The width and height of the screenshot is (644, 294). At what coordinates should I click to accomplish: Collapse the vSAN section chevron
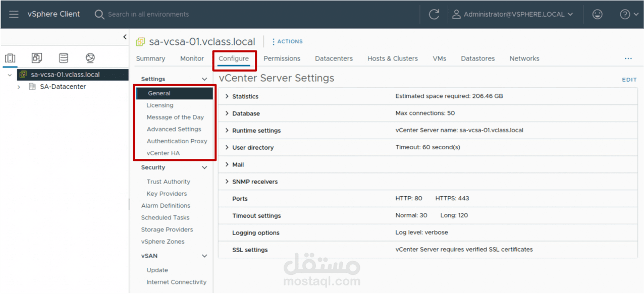click(204, 256)
